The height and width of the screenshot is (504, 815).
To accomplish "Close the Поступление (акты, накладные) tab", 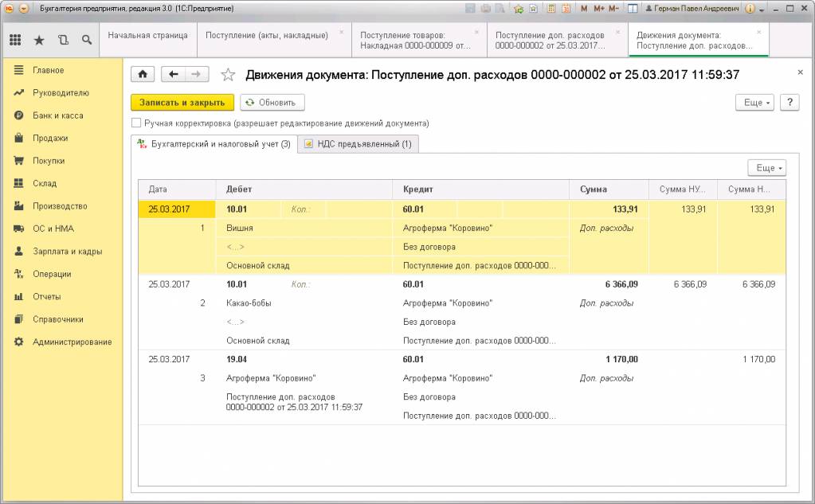I will (342, 32).
